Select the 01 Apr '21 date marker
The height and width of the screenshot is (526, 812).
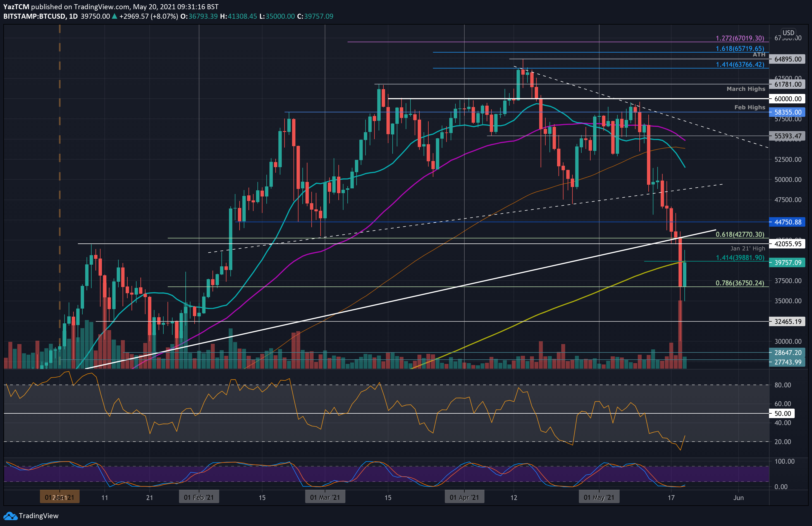click(x=464, y=497)
